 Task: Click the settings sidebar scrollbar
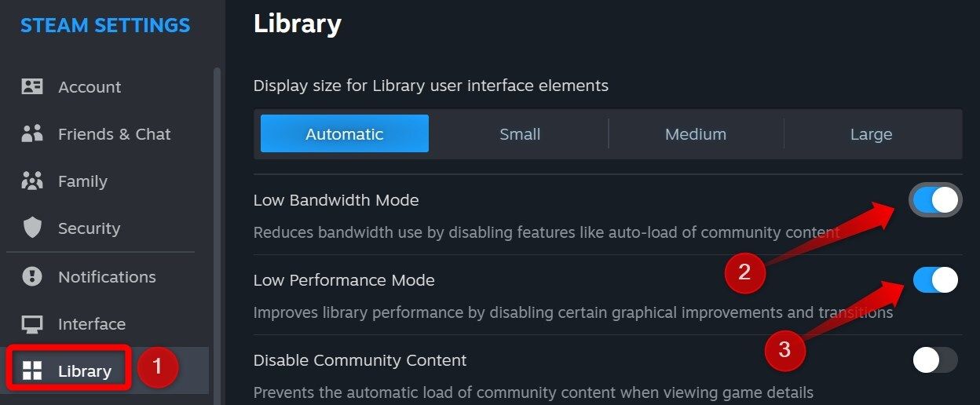[218, 235]
